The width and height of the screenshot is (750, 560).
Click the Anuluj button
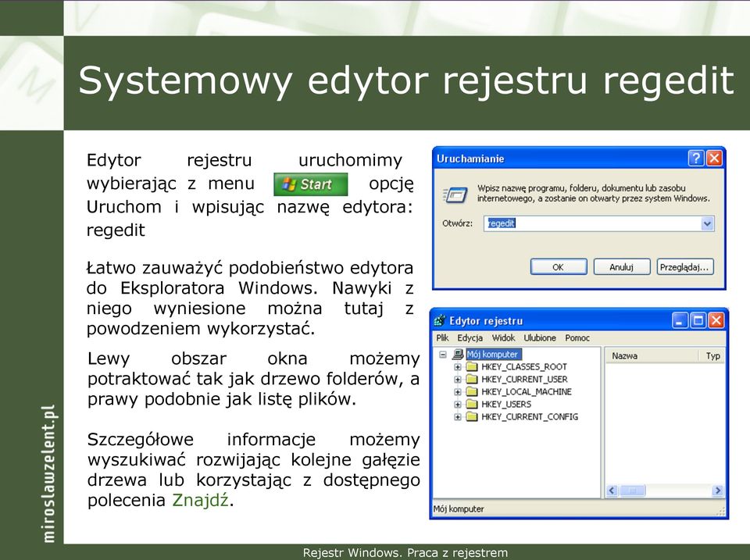point(621,267)
